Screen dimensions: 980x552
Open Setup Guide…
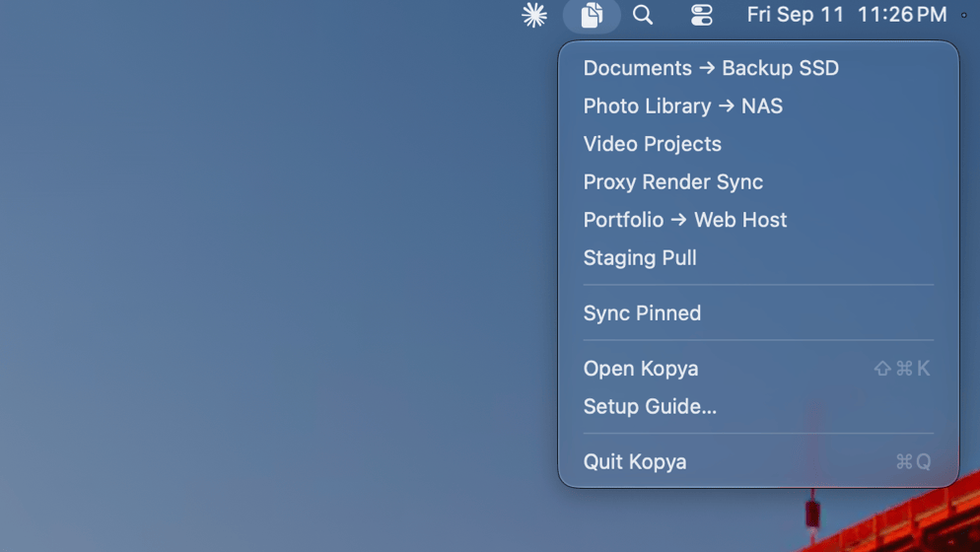pos(758,407)
